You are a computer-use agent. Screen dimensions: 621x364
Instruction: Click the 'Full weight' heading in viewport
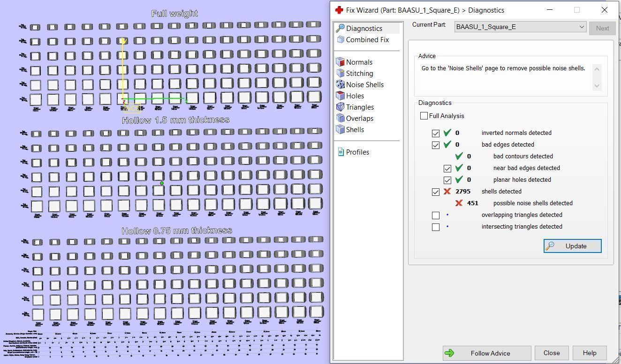point(174,14)
